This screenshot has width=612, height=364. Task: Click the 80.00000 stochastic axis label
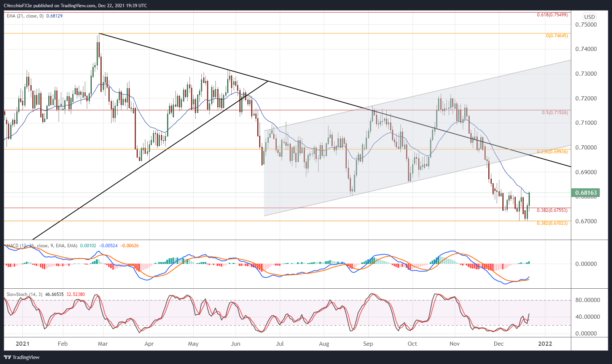point(588,300)
